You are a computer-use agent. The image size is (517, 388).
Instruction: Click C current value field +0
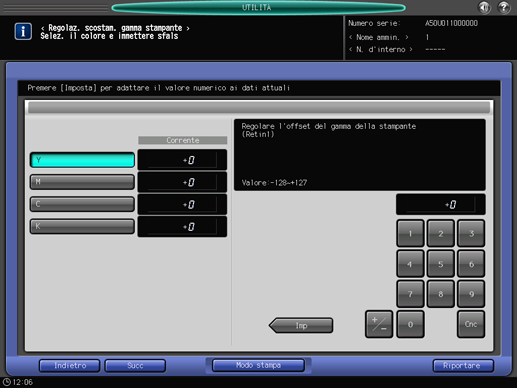[182, 204]
